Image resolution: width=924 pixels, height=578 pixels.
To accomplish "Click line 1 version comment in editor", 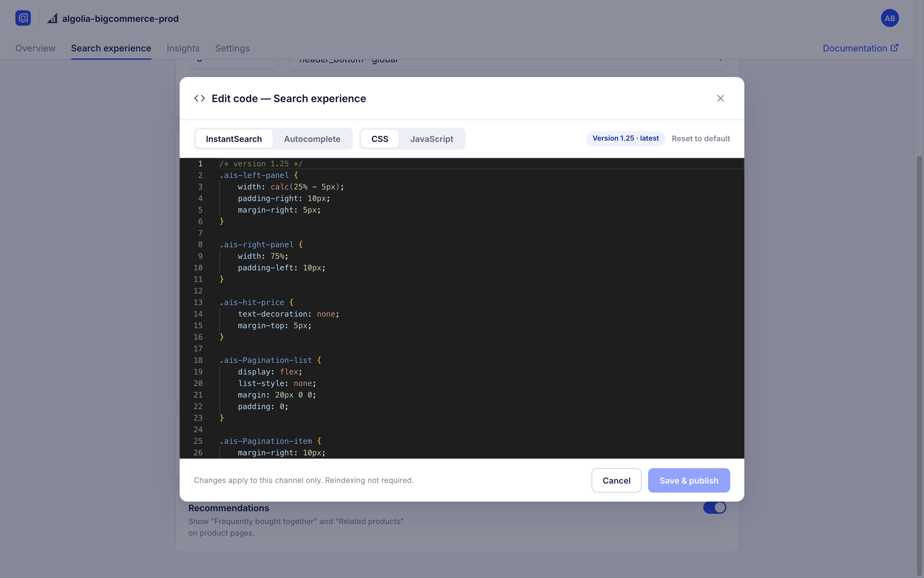I will pyautogui.click(x=261, y=164).
